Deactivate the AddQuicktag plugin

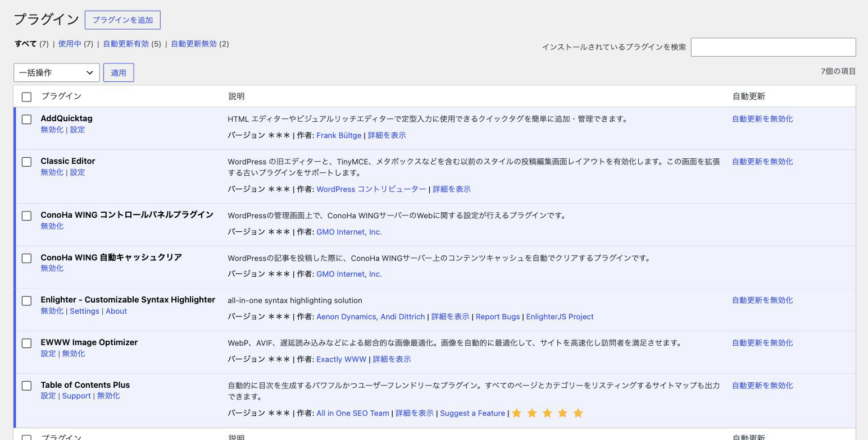point(52,130)
